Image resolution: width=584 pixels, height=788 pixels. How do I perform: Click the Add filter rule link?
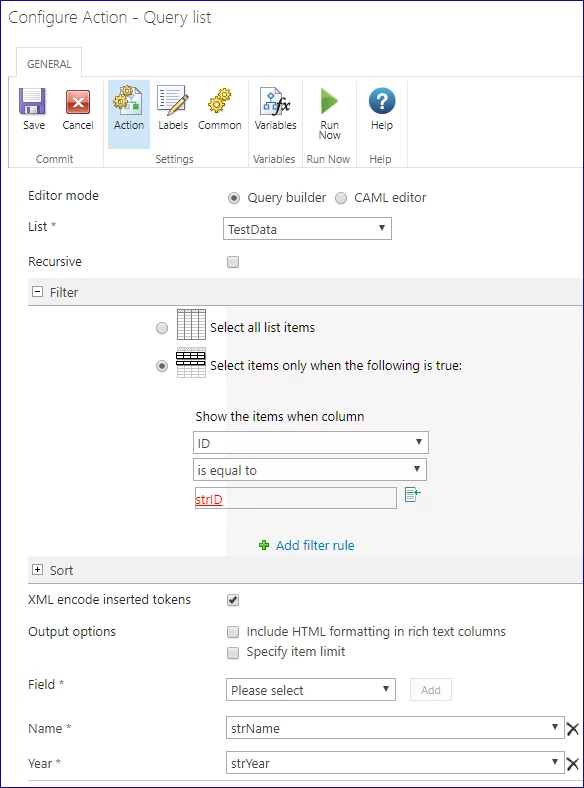pyautogui.click(x=315, y=545)
